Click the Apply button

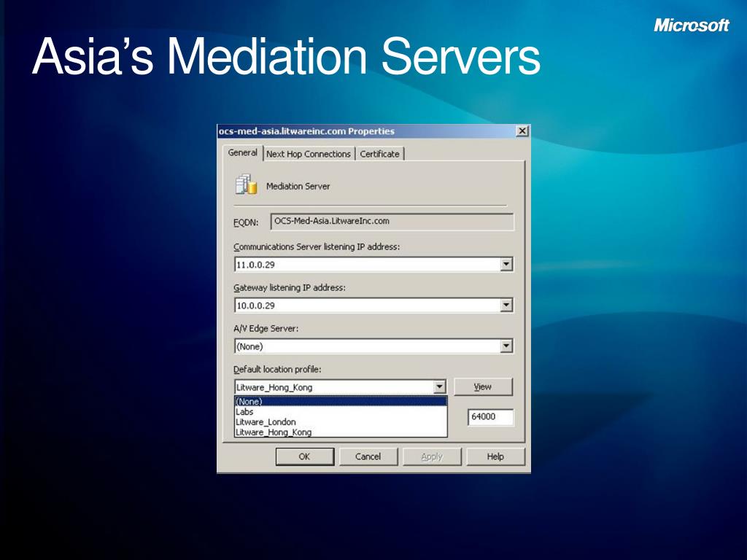(x=432, y=456)
